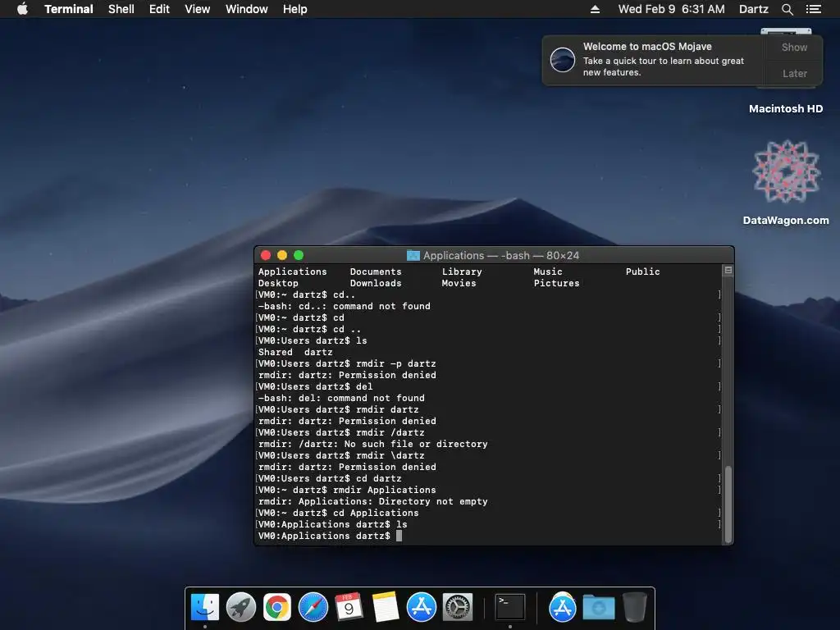Click 'Pictures' in the terminal listing

coord(557,283)
